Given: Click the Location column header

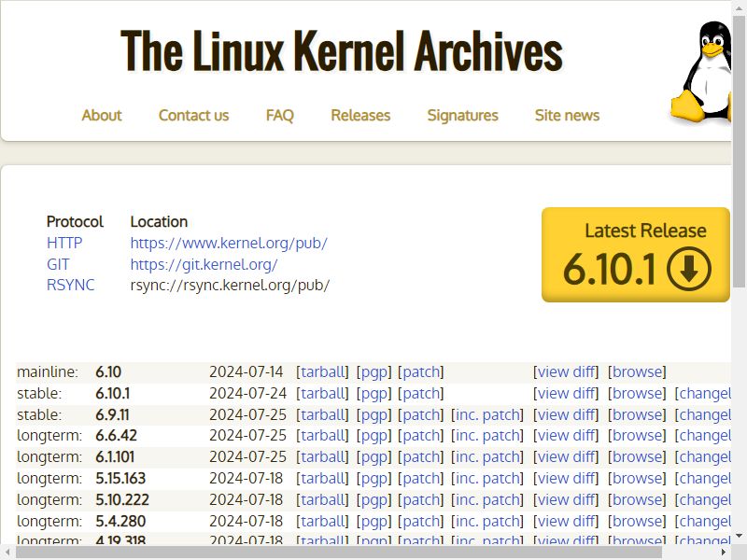Looking at the screenshot, I should [x=159, y=221].
